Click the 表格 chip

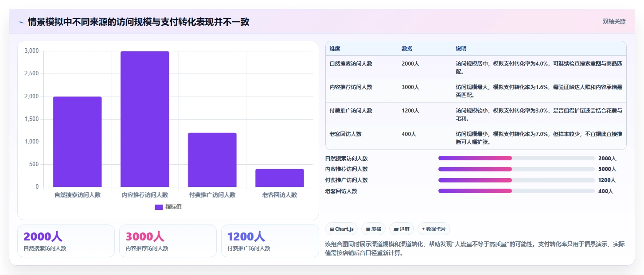pos(373,229)
